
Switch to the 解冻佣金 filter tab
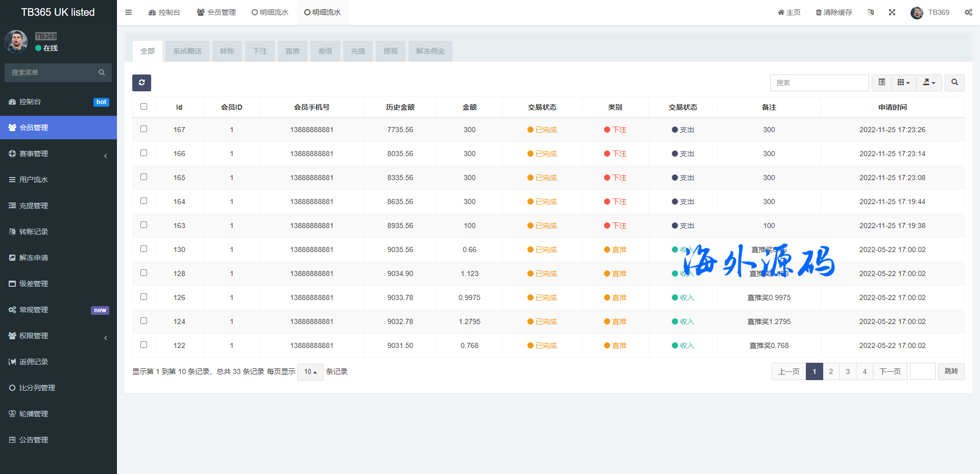click(430, 51)
